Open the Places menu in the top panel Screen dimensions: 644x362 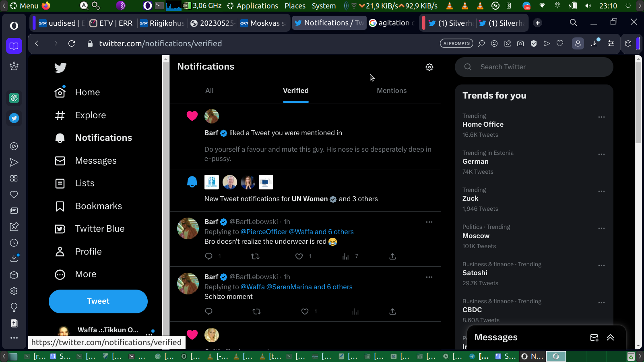[295, 6]
